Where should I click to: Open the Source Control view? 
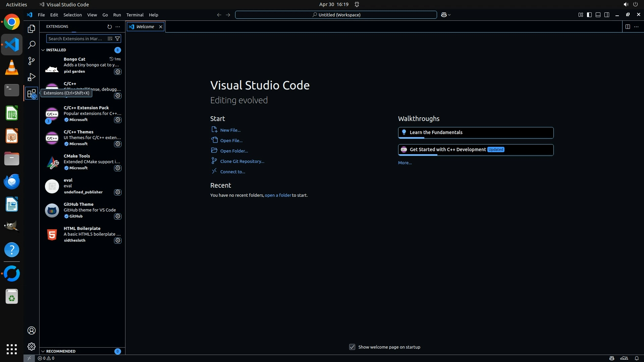pos(31,61)
